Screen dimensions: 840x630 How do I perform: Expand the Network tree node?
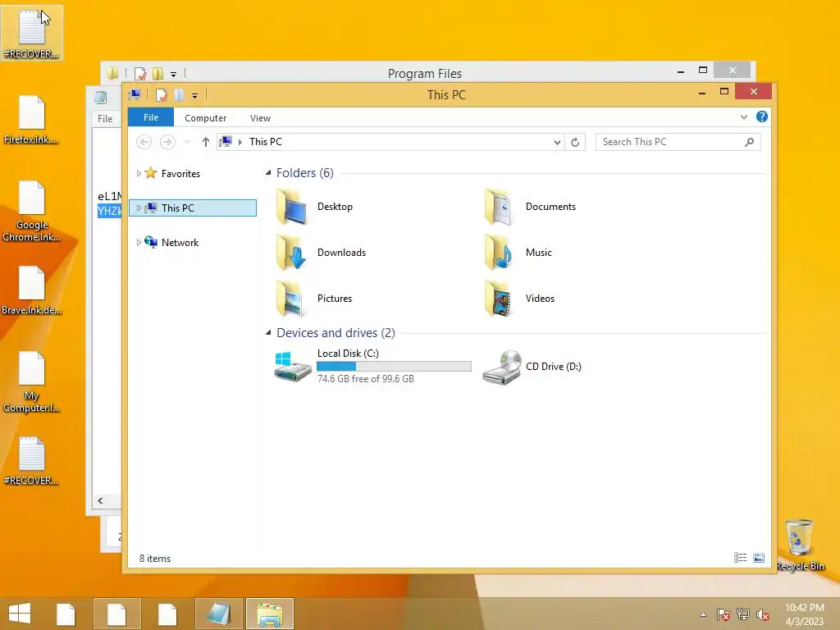coord(139,243)
